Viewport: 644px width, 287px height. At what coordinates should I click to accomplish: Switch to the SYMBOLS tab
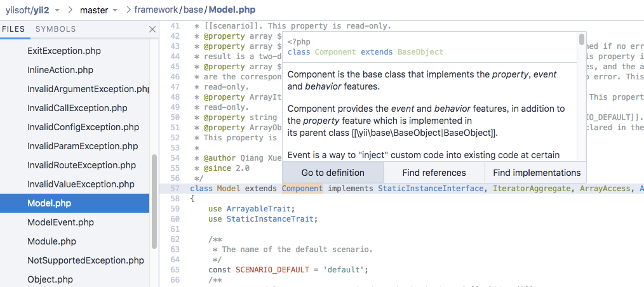point(55,29)
